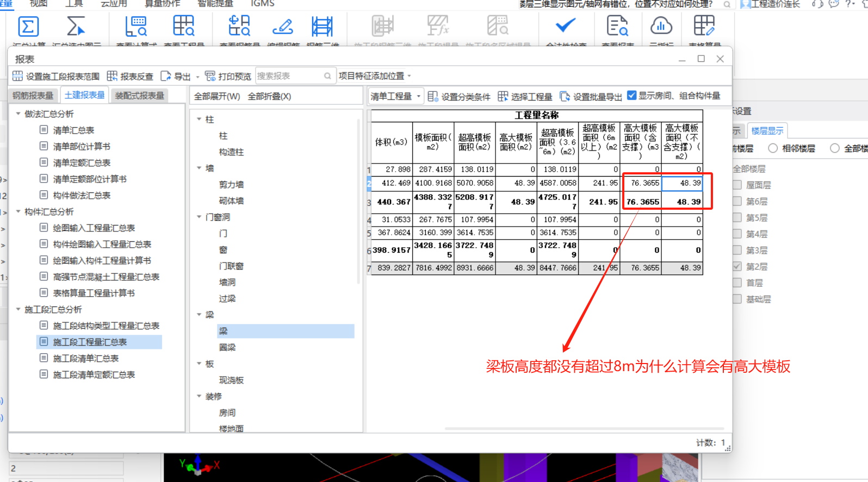This screenshot has width=868, height=482.
Task: Toggle the 第2层 floor checkbox
Action: click(737, 266)
